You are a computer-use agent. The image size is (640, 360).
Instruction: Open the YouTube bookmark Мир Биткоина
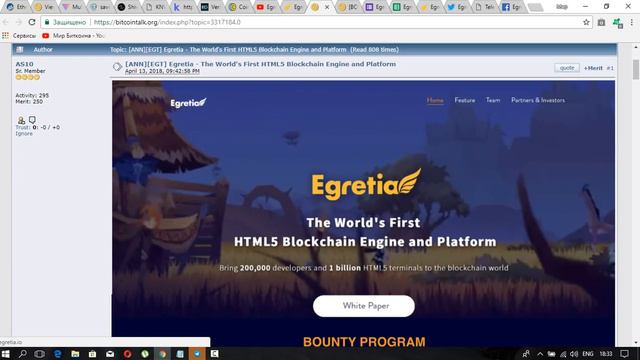click(x=73, y=36)
